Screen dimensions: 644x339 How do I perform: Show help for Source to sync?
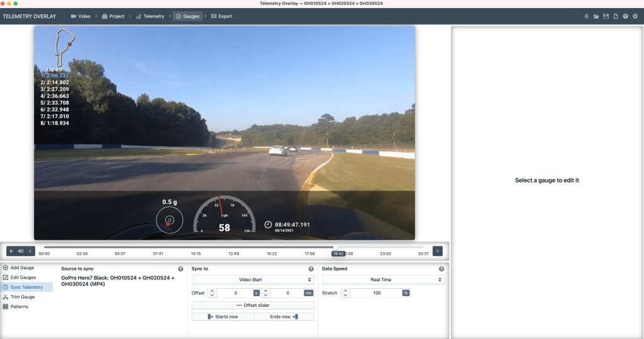pyautogui.click(x=180, y=269)
